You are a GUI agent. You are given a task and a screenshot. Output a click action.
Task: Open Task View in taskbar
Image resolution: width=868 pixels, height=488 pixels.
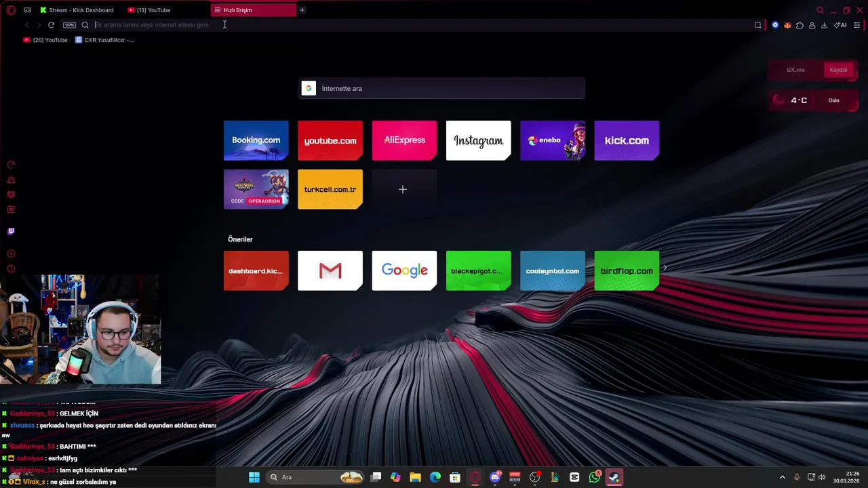(x=376, y=477)
